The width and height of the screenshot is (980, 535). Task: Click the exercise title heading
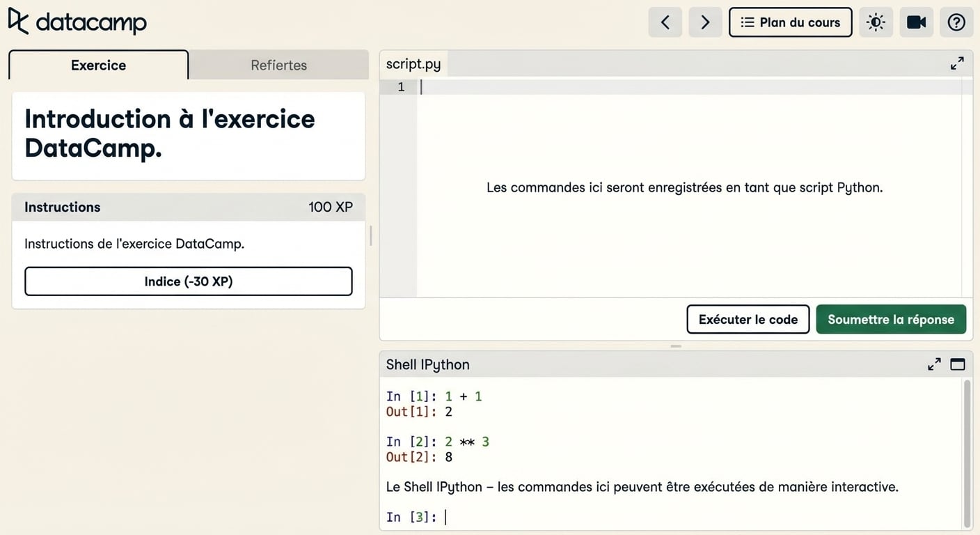pos(170,133)
